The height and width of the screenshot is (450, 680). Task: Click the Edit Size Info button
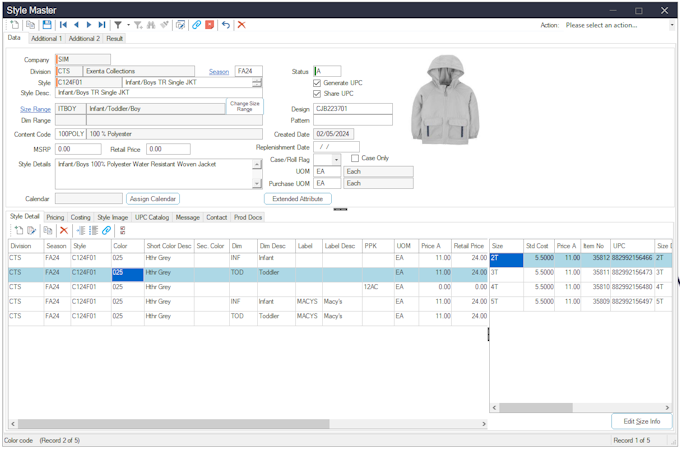(x=641, y=421)
